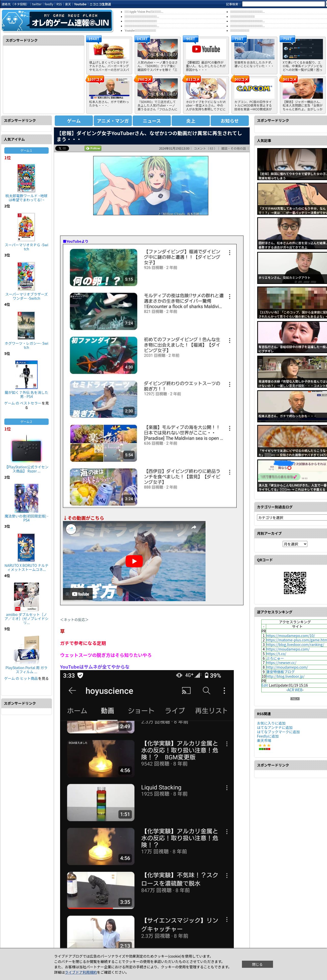Open options for Liquid Stacking video
This screenshot has width=327, height=980.
point(227,787)
